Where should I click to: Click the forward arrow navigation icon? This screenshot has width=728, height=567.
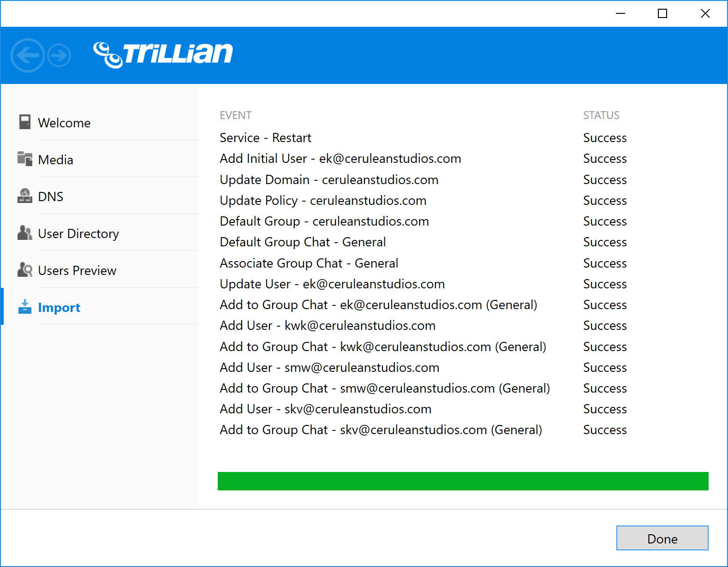(59, 56)
